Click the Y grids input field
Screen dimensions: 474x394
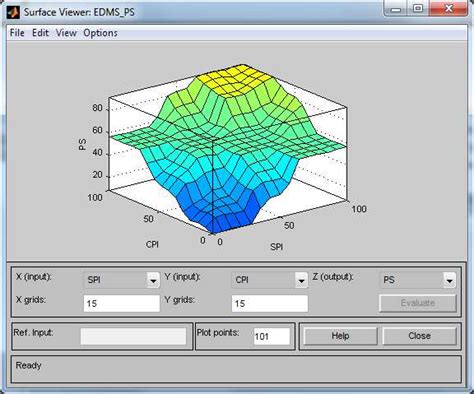click(x=270, y=303)
